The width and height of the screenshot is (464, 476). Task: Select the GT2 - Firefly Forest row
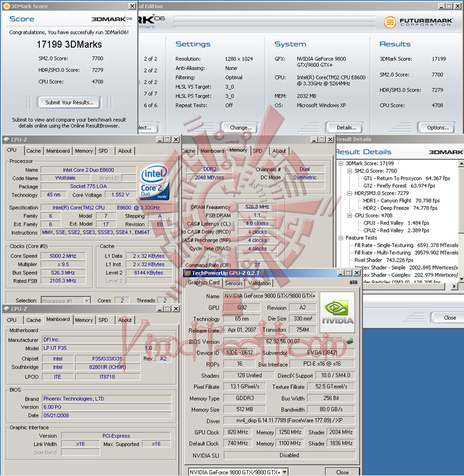[399, 186]
